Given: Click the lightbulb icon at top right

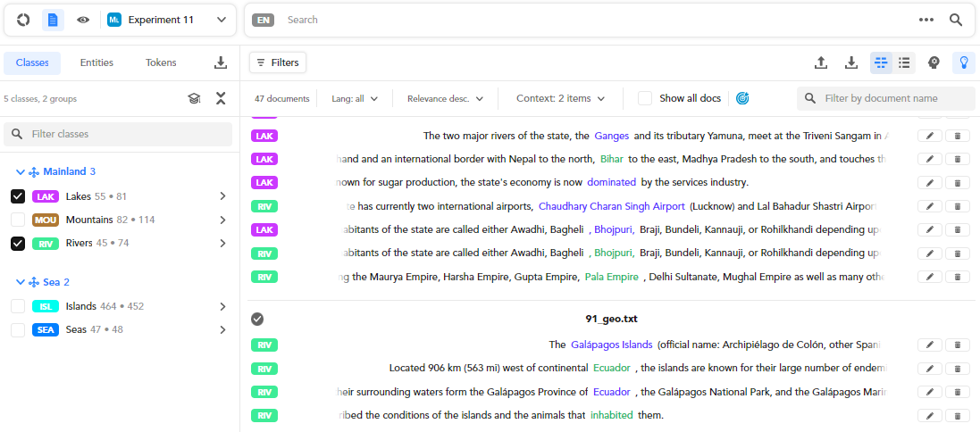Looking at the screenshot, I should click(963, 62).
